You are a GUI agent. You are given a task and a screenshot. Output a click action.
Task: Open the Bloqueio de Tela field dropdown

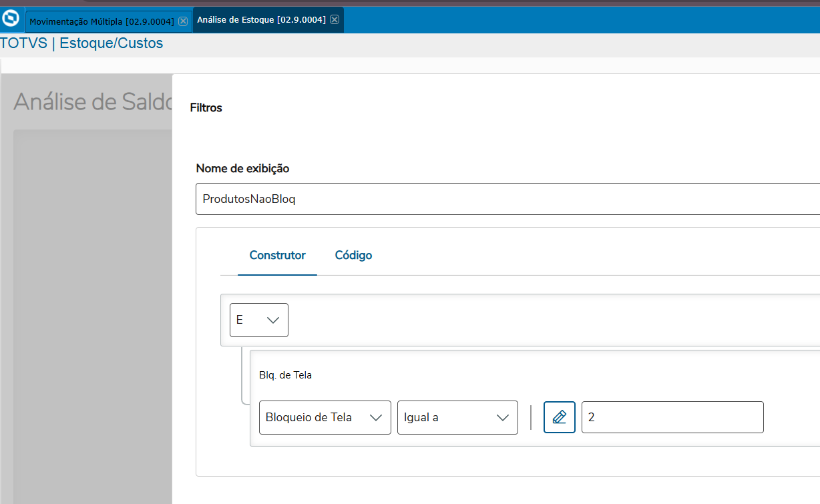pos(325,417)
